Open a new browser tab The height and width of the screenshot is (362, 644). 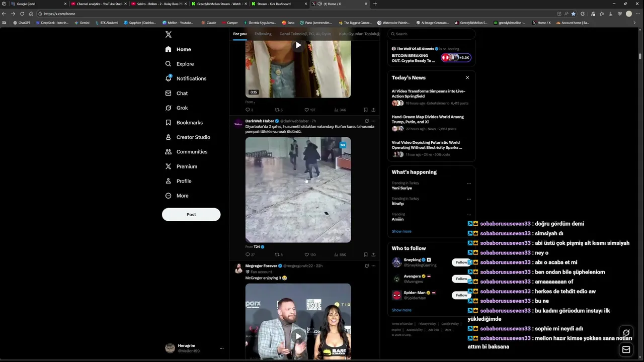point(375,4)
